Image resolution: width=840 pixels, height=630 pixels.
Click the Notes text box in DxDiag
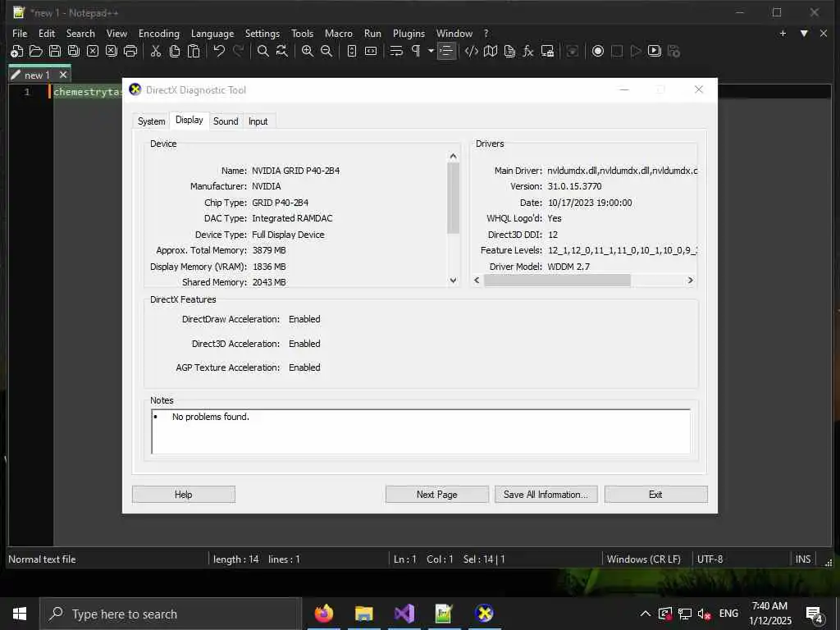click(421, 431)
